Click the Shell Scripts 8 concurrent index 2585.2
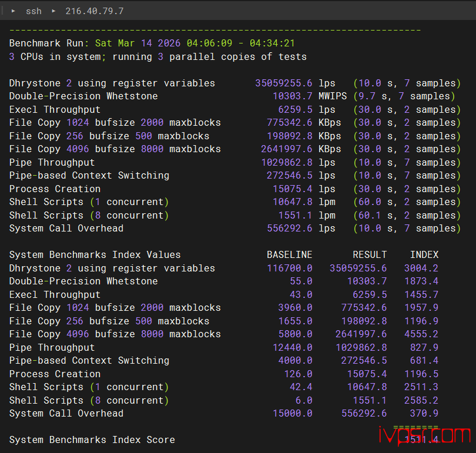 421,401
